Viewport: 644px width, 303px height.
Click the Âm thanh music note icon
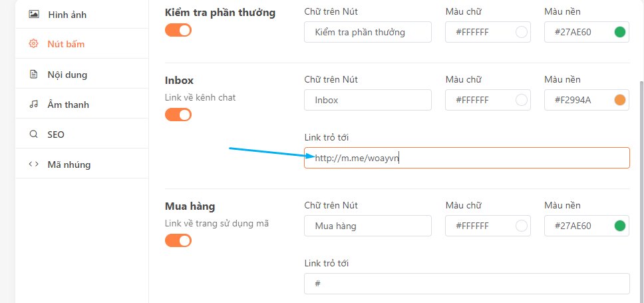tap(34, 105)
